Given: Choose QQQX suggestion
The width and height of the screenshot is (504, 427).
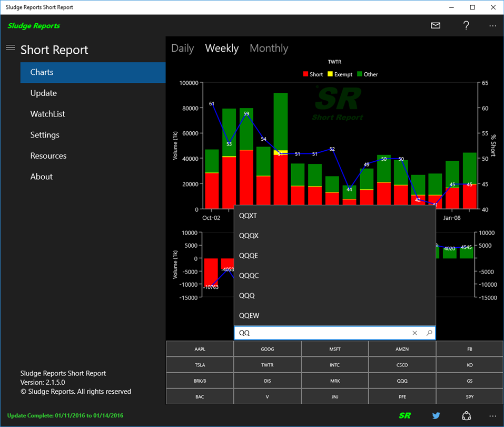Looking at the screenshot, I should (x=335, y=236).
